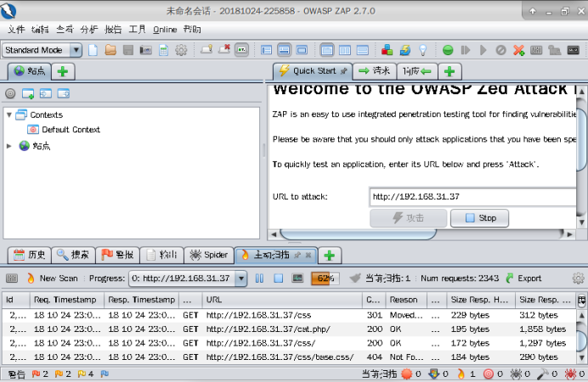
Task: Open the 请求 request tab
Action: (x=374, y=70)
